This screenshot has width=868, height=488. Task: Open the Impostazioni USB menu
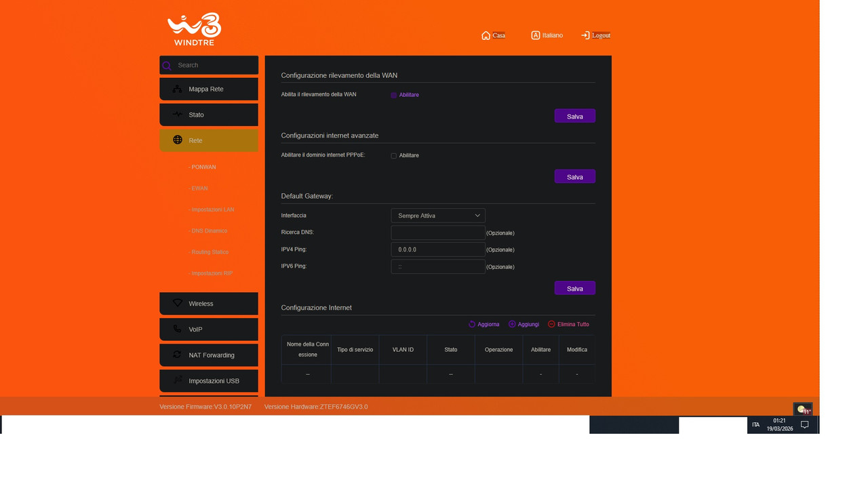[x=209, y=381]
